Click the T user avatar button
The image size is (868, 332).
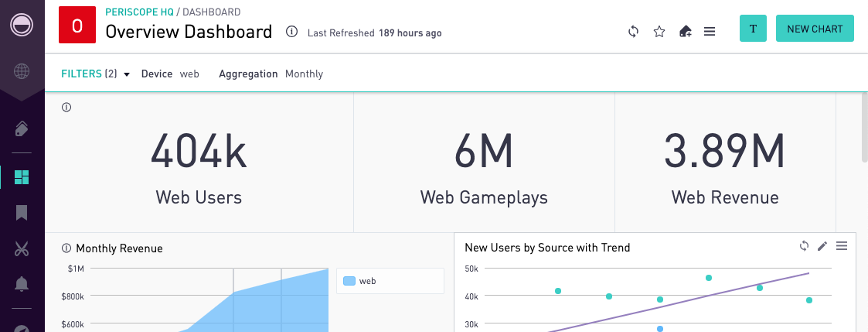tap(753, 29)
